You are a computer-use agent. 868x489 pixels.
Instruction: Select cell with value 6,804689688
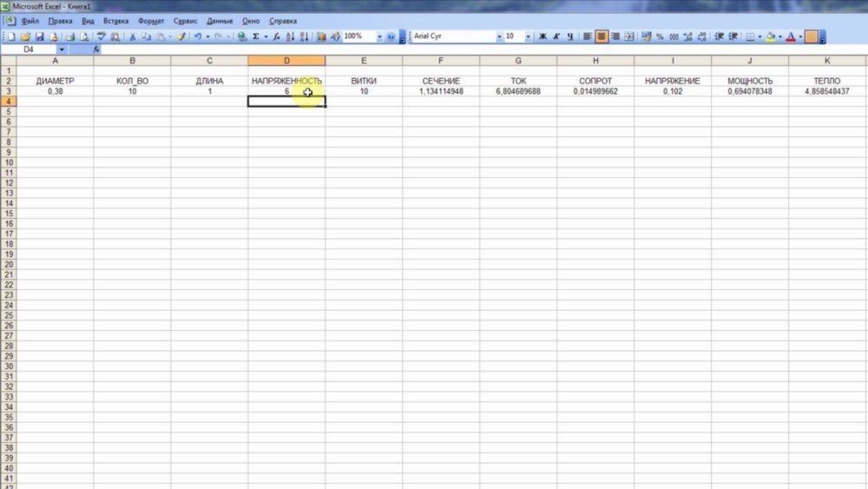click(518, 91)
